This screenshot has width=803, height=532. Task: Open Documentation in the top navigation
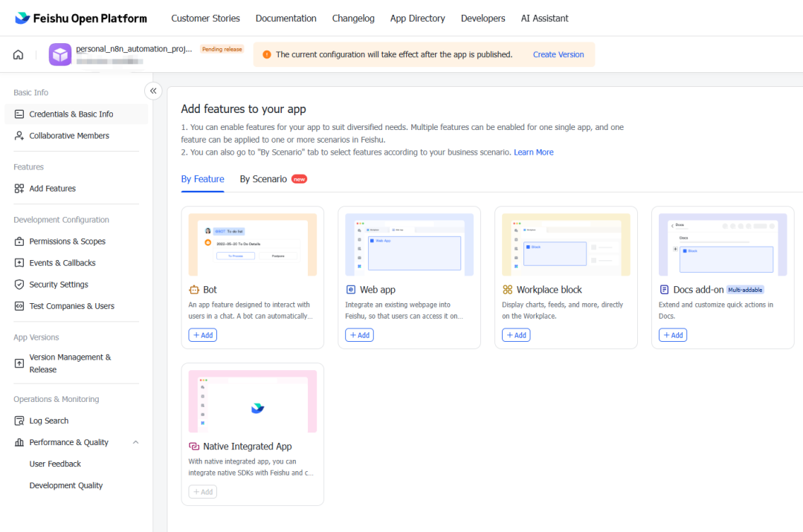click(286, 18)
